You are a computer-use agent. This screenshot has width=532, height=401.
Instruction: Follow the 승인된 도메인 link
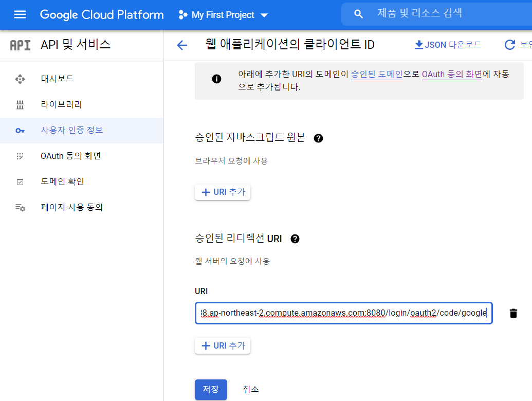(x=377, y=74)
